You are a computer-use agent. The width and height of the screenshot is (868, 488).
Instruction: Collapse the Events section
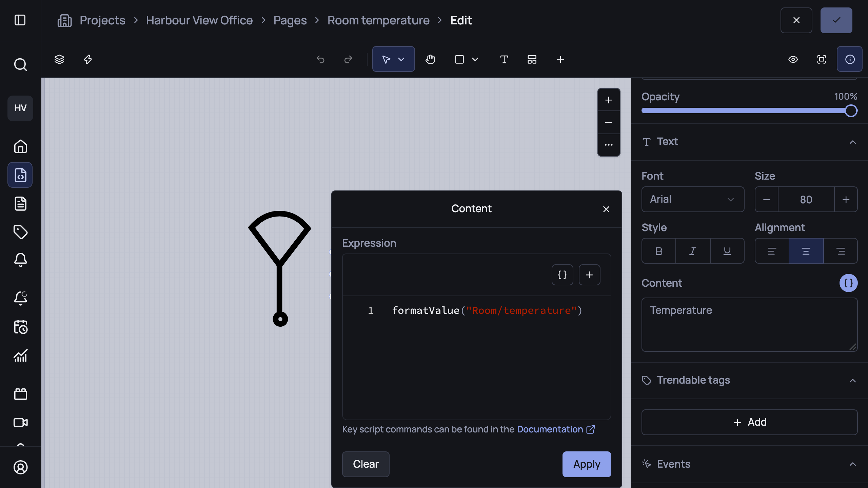click(853, 464)
